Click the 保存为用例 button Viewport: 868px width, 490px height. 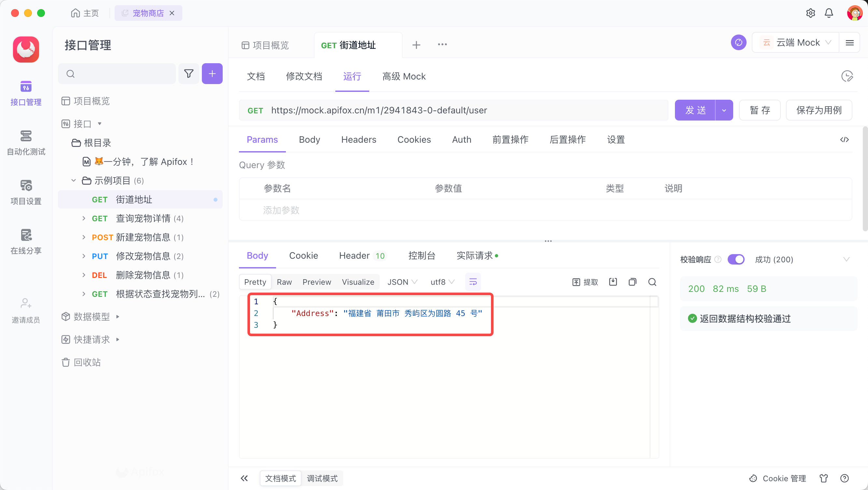pyautogui.click(x=819, y=110)
